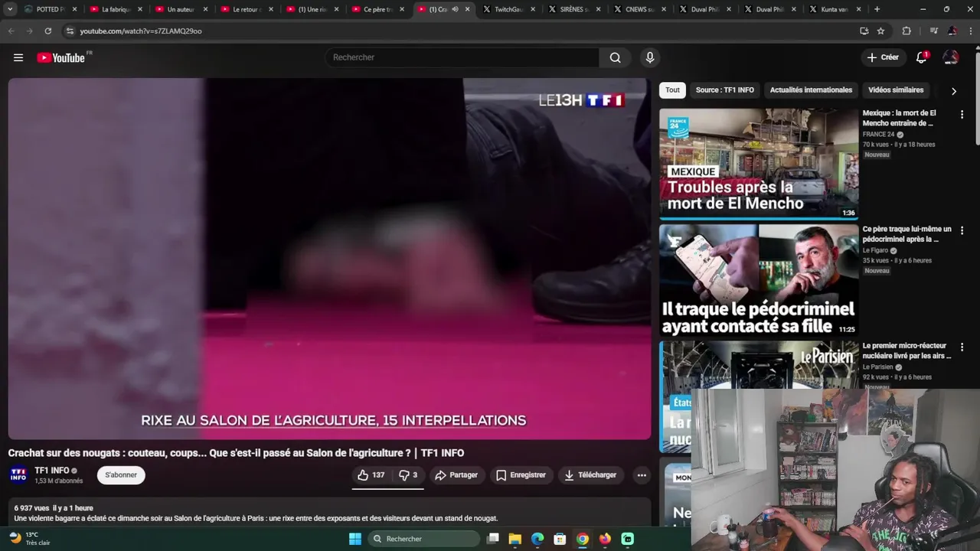The width and height of the screenshot is (980, 551).
Task: Open the Windows Start menu
Action: point(355,539)
